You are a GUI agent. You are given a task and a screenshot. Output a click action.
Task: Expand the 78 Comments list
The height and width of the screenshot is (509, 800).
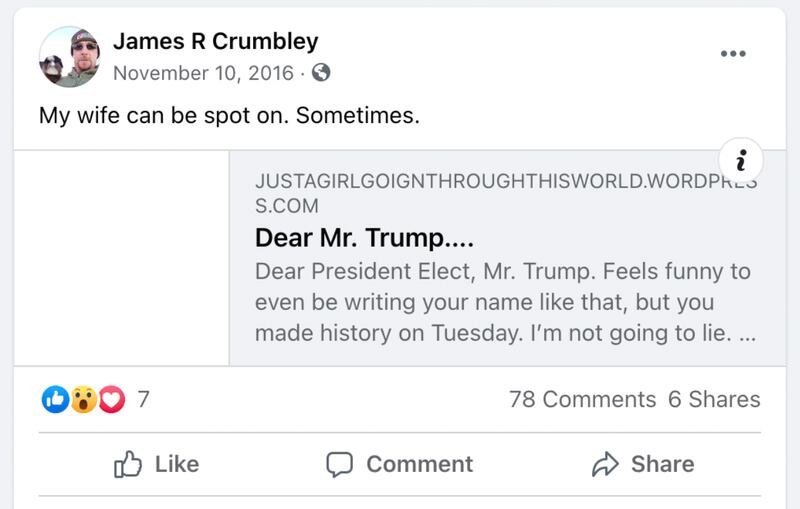click(582, 400)
